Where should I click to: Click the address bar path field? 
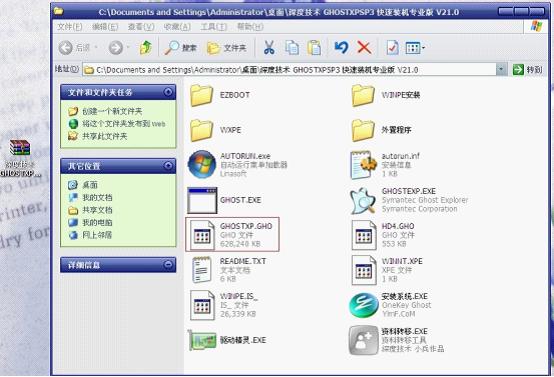coord(289,70)
